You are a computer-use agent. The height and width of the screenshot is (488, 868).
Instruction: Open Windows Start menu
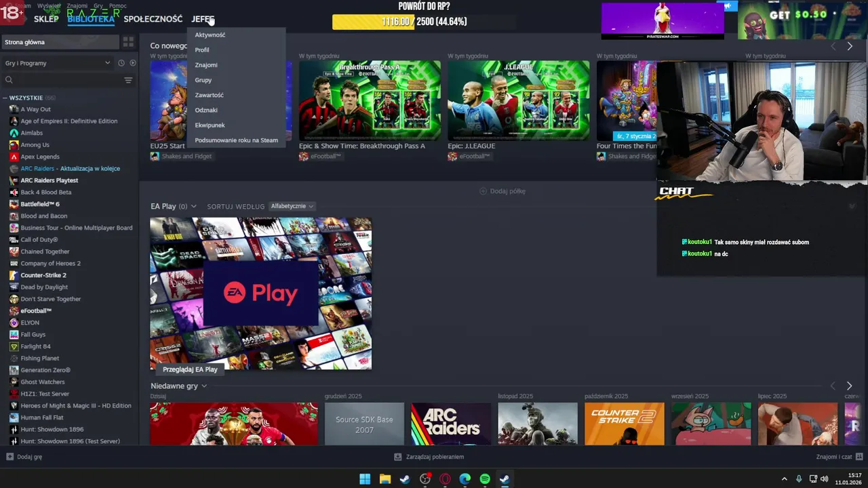(365, 479)
